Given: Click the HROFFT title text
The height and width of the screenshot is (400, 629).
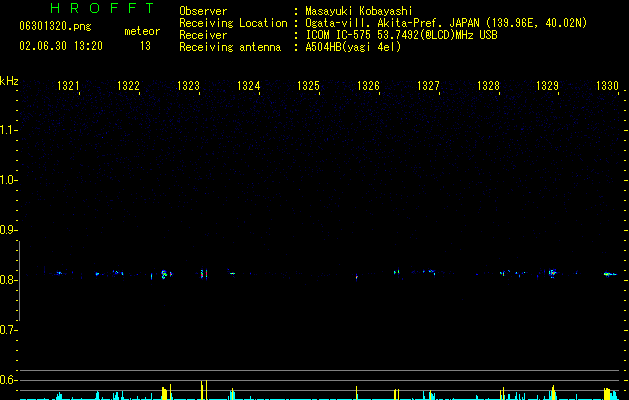Looking at the screenshot, I should 103,8.
